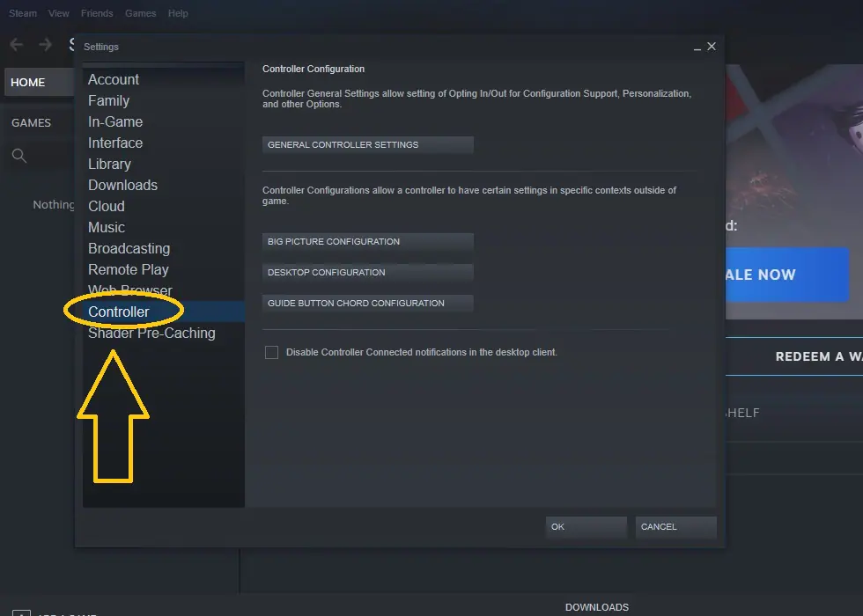This screenshot has height=616, width=863.
Task: Click the blue sale banner button
Action: click(787, 274)
